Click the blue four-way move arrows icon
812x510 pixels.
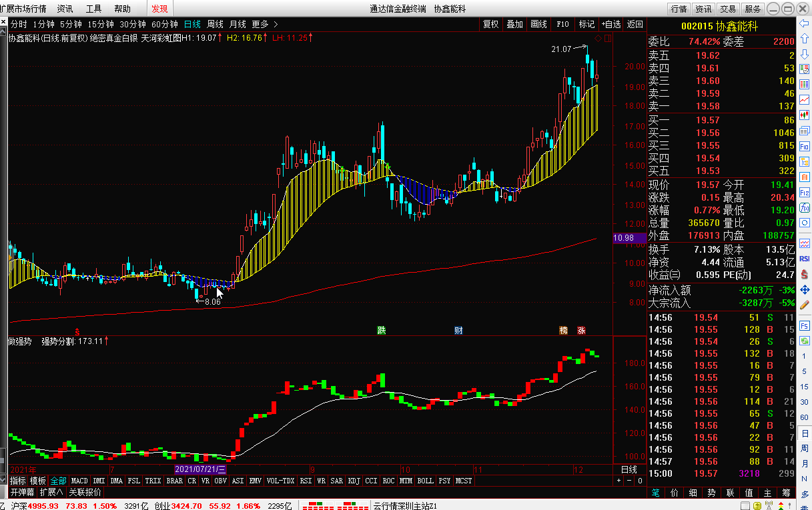click(x=805, y=289)
